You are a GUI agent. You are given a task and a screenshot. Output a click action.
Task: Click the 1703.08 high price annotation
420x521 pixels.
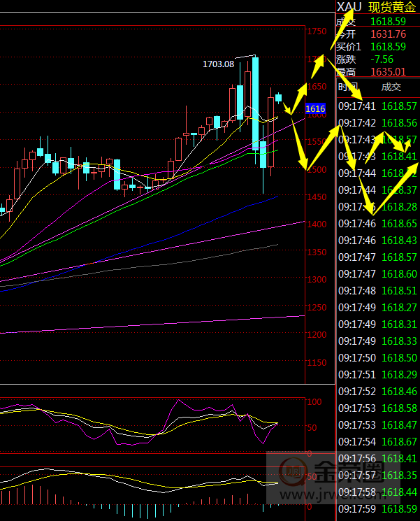tap(218, 64)
